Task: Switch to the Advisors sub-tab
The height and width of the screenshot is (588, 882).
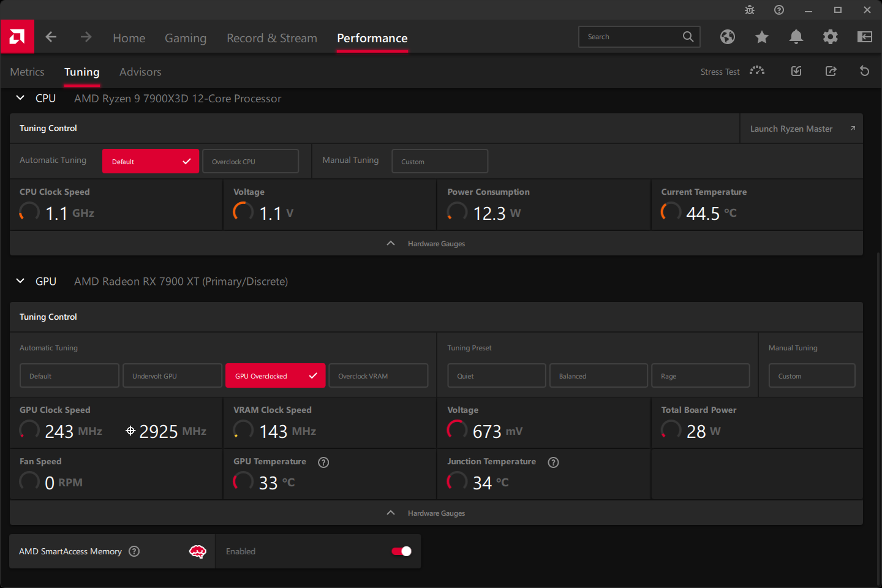Action: coord(140,72)
